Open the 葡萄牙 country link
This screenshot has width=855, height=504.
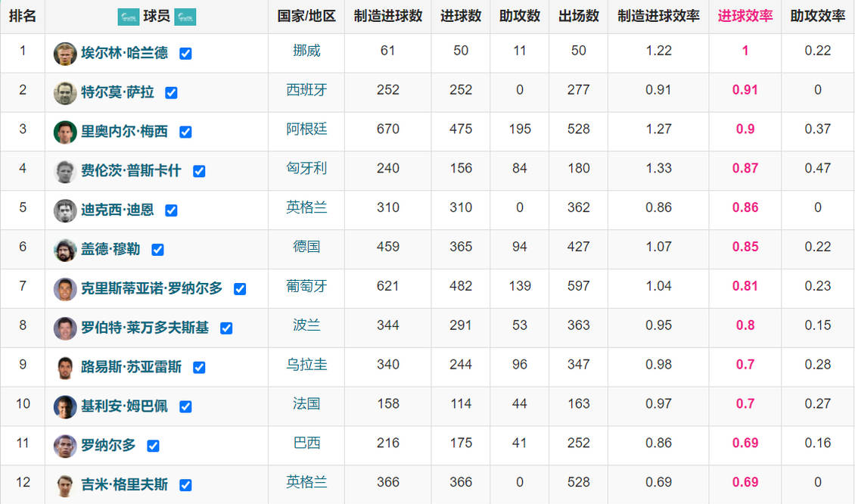pos(306,286)
